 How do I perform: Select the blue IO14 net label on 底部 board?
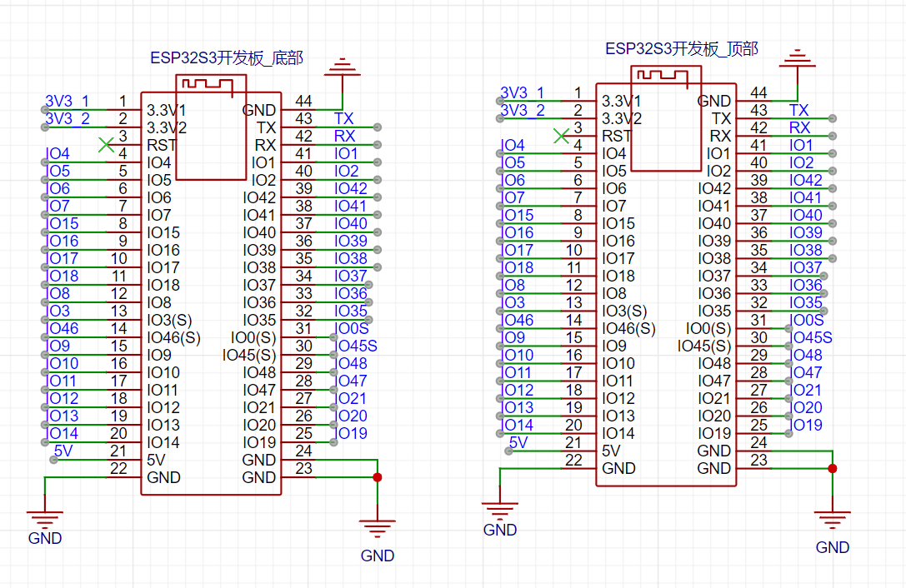63,433
